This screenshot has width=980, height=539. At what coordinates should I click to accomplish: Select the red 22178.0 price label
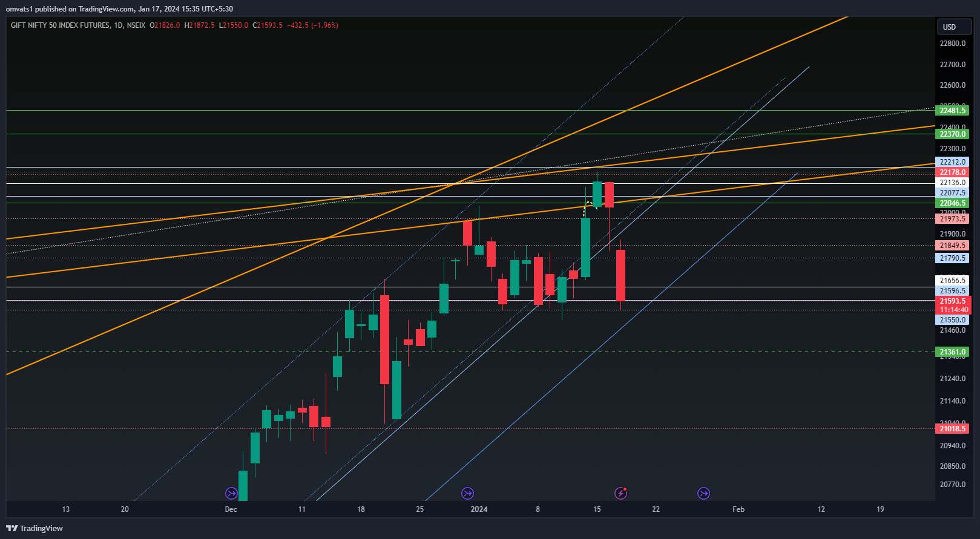coord(952,172)
